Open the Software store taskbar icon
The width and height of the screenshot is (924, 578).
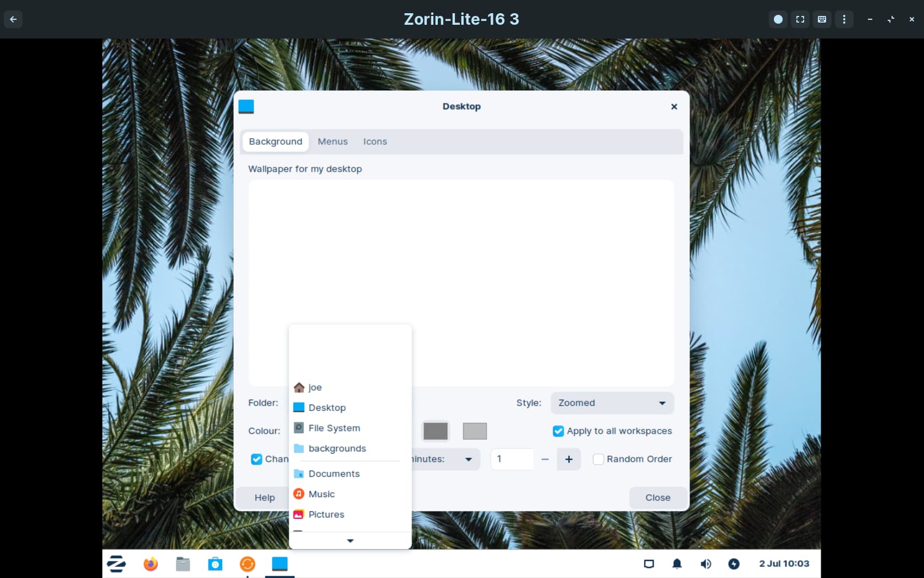pyautogui.click(x=215, y=564)
